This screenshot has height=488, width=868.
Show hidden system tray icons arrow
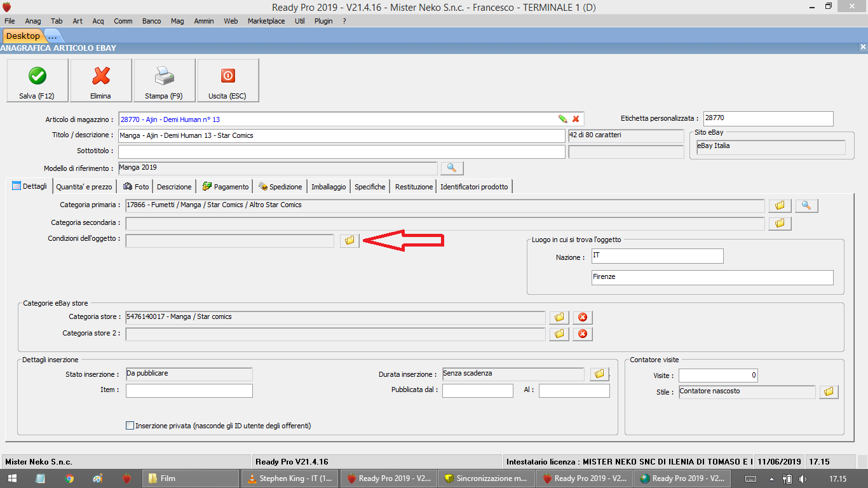pyautogui.click(x=771, y=478)
